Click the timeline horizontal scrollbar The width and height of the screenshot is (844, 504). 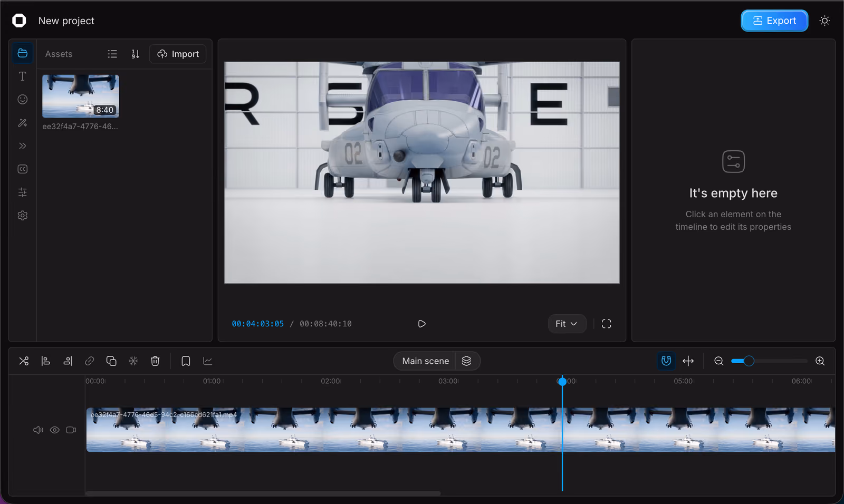point(263,493)
